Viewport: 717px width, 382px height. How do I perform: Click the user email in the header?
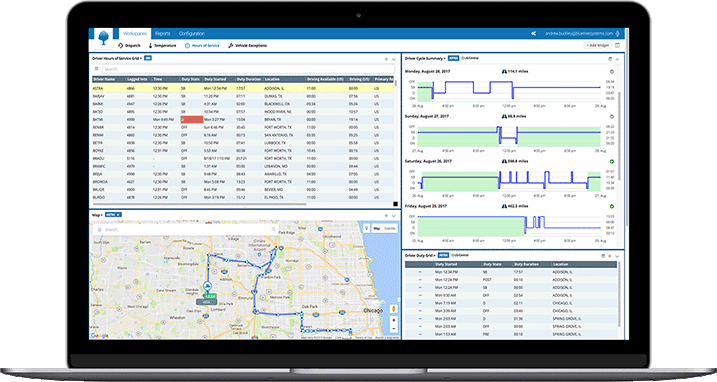[579, 33]
